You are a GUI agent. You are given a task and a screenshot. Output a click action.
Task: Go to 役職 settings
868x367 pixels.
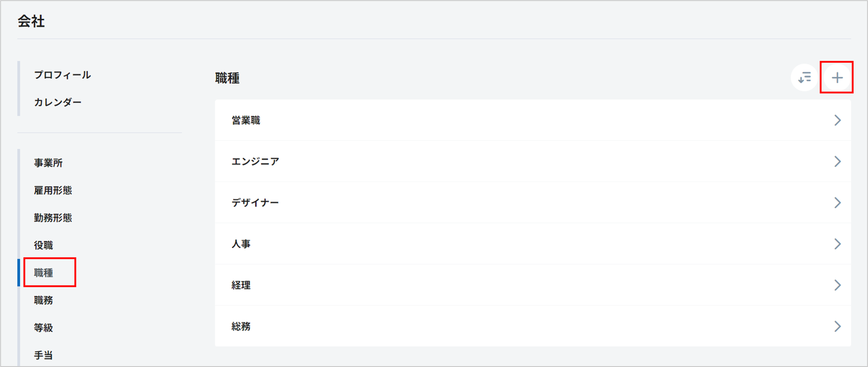point(43,245)
